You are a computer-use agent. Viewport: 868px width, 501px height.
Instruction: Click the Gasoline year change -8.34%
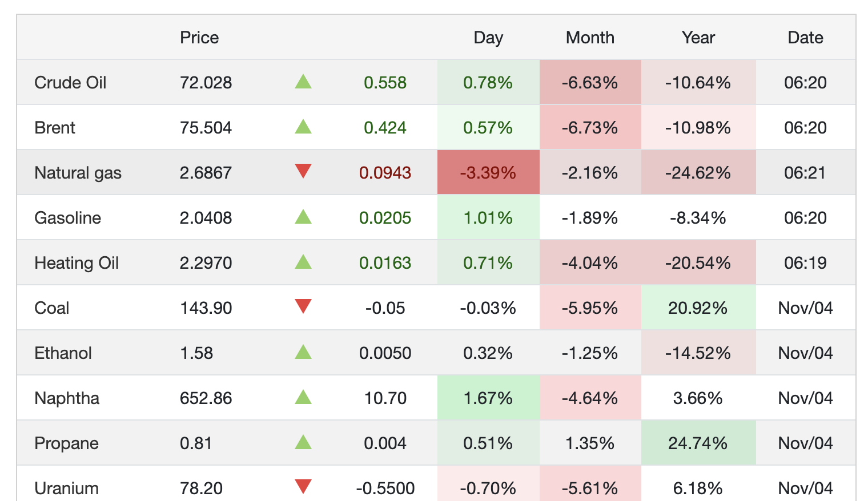[698, 218]
